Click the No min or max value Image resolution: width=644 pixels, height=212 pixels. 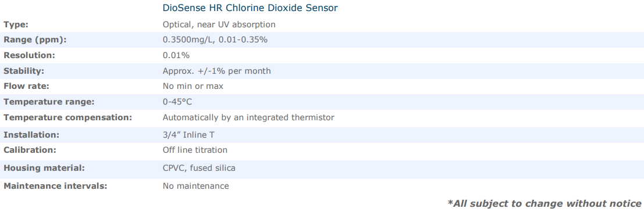(193, 87)
